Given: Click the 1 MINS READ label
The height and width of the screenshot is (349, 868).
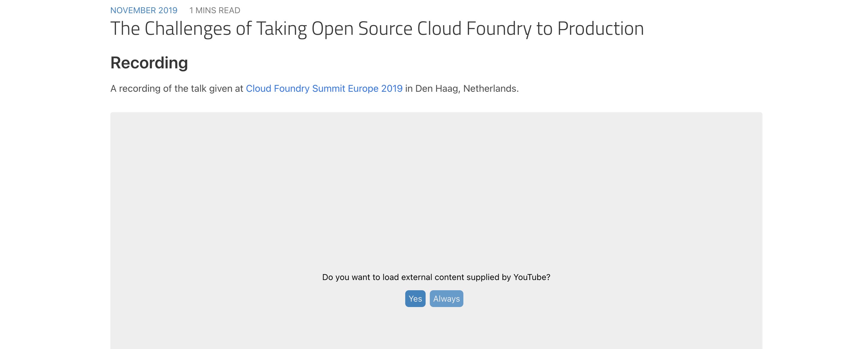Looking at the screenshot, I should click(215, 10).
